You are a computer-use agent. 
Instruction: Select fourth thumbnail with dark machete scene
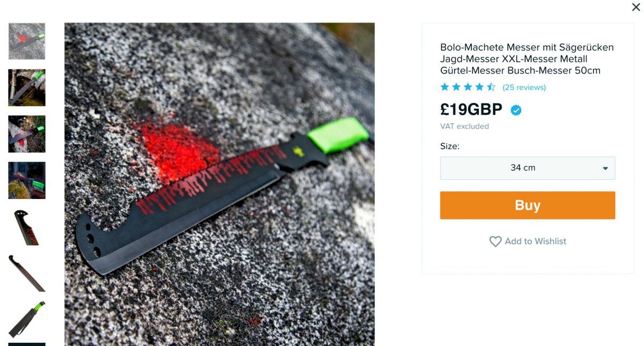[x=27, y=180]
